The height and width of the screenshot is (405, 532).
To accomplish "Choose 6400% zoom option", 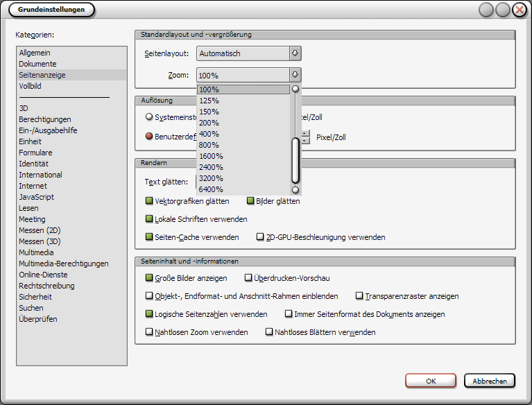I will pos(211,189).
